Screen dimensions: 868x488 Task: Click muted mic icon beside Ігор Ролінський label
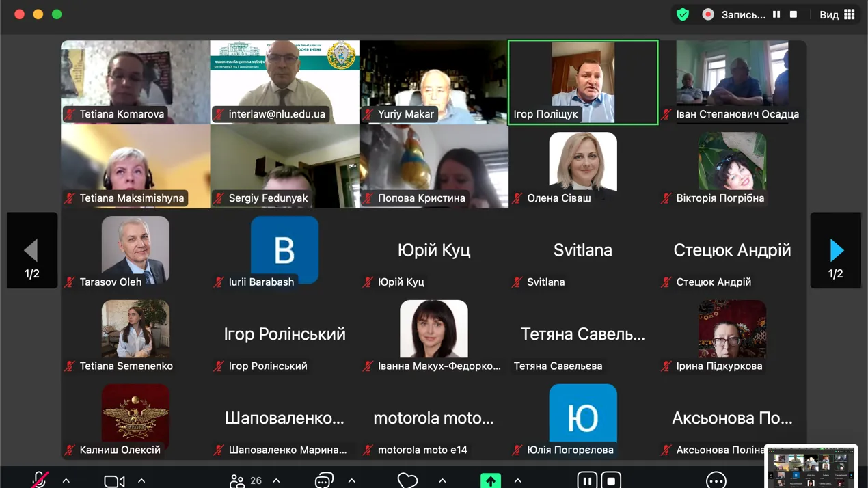(x=219, y=366)
